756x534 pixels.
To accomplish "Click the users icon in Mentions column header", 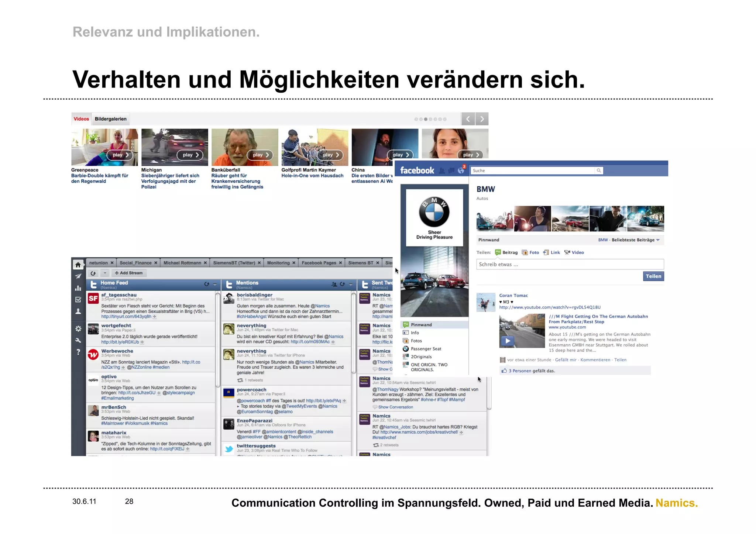I will point(334,284).
